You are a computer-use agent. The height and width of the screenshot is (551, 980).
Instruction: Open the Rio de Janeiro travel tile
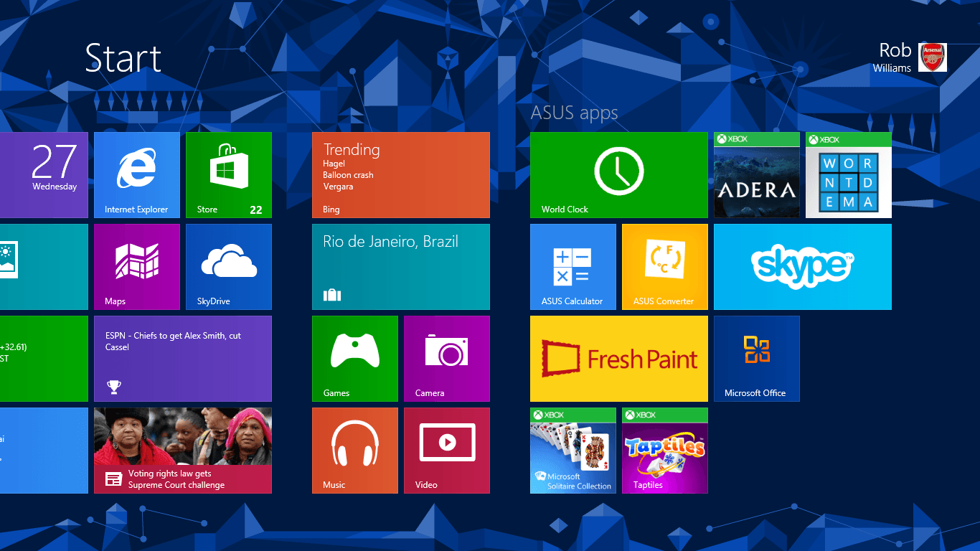point(401,266)
